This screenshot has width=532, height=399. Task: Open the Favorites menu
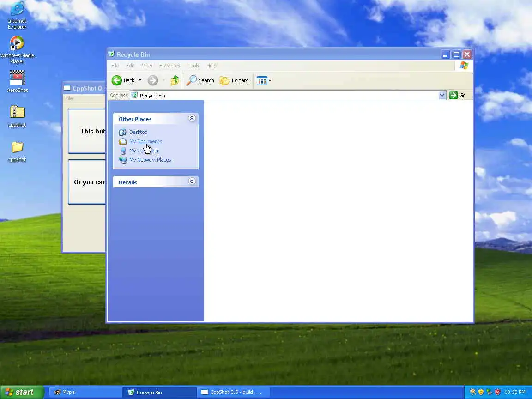[169, 66]
